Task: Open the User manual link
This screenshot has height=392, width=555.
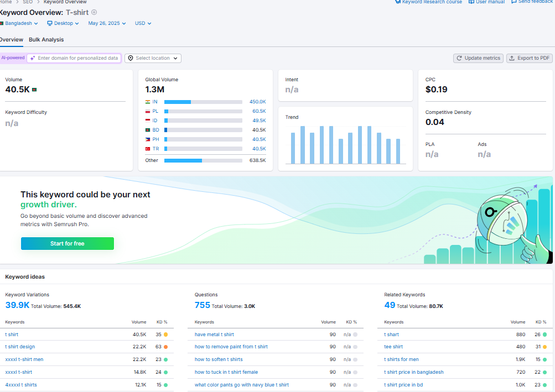Action: pyautogui.click(x=487, y=2)
